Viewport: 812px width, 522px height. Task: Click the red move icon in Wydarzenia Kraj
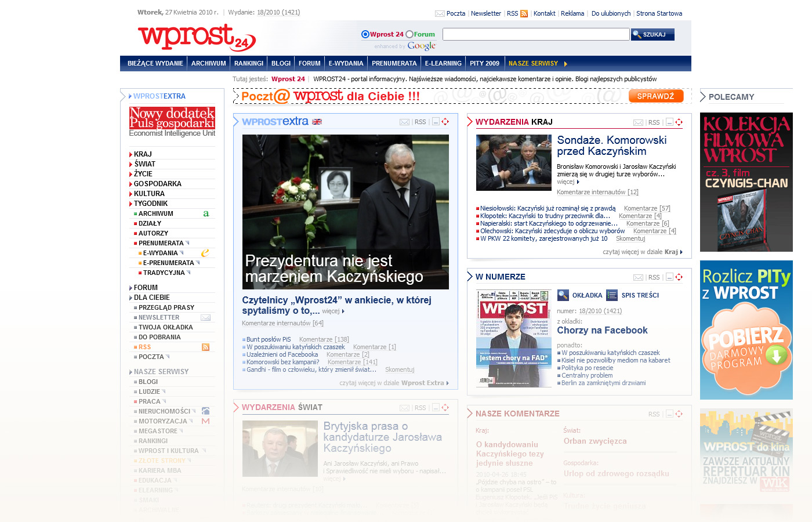tap(679, 122)
